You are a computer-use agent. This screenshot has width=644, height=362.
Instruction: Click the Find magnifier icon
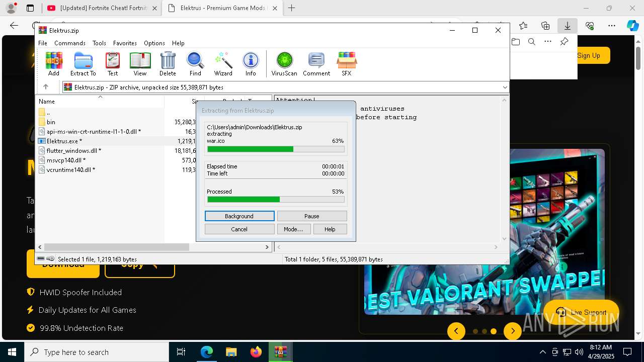tap(195, 64)
